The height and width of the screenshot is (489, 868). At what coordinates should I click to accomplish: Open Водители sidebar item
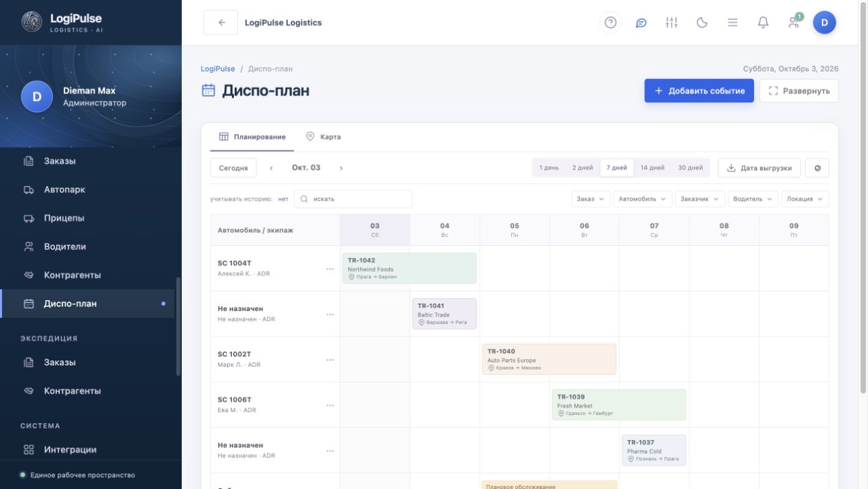87,247
